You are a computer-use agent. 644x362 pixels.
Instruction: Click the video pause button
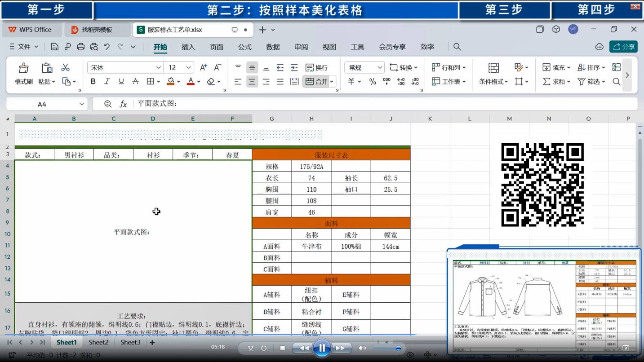(322, 348)
